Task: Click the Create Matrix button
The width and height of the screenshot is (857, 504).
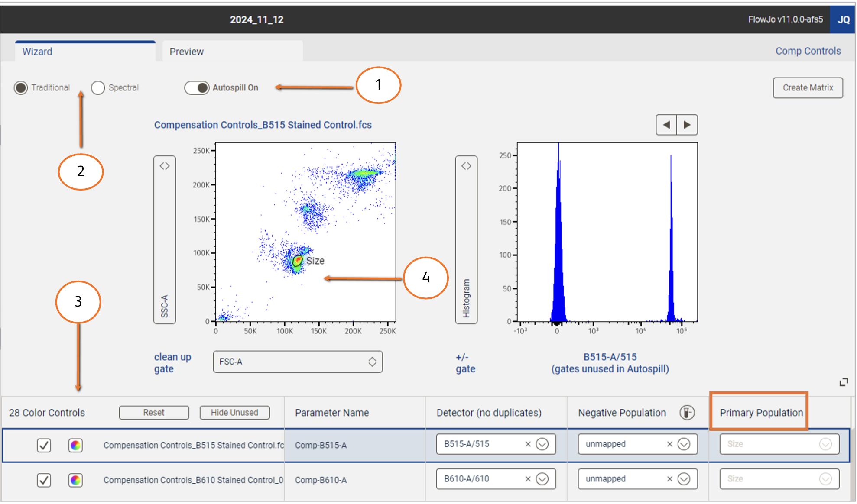Action: (x=808, y=88)
